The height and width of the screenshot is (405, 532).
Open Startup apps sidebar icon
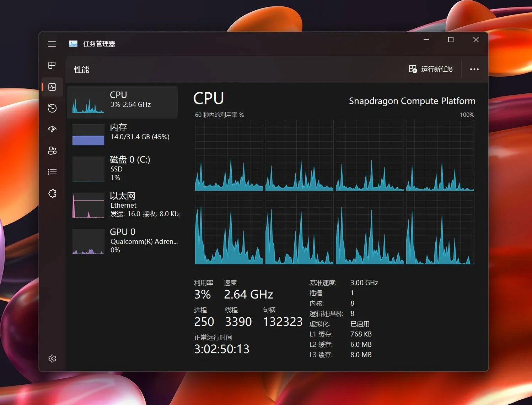tap(52, 129)
